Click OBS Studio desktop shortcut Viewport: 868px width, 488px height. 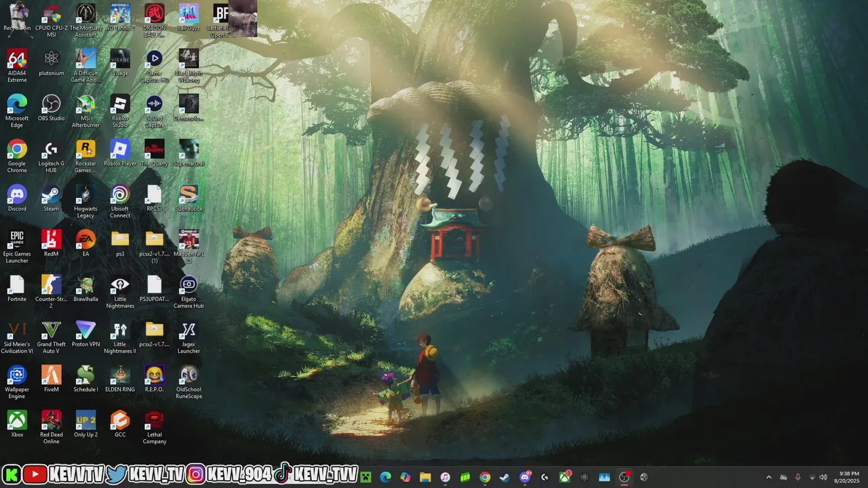point(52,108)
